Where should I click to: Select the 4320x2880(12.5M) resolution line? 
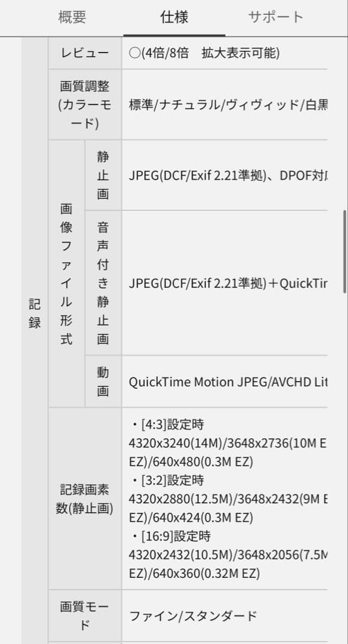coord(228,500)
